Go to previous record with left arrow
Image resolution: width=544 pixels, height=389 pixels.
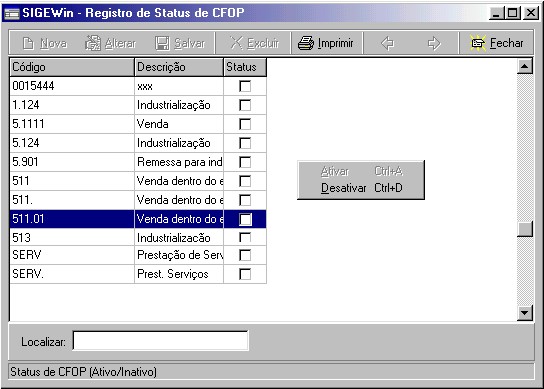coord(387,43)
